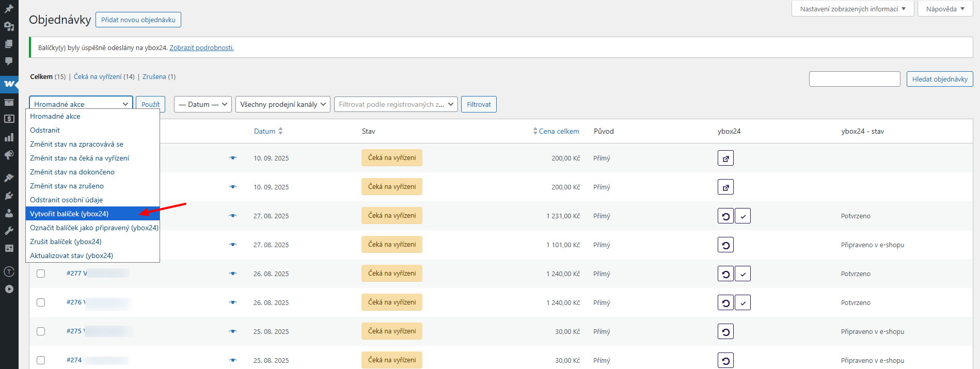Click the refresh icon for the 1 101,00 Kč order

point(725,245)
